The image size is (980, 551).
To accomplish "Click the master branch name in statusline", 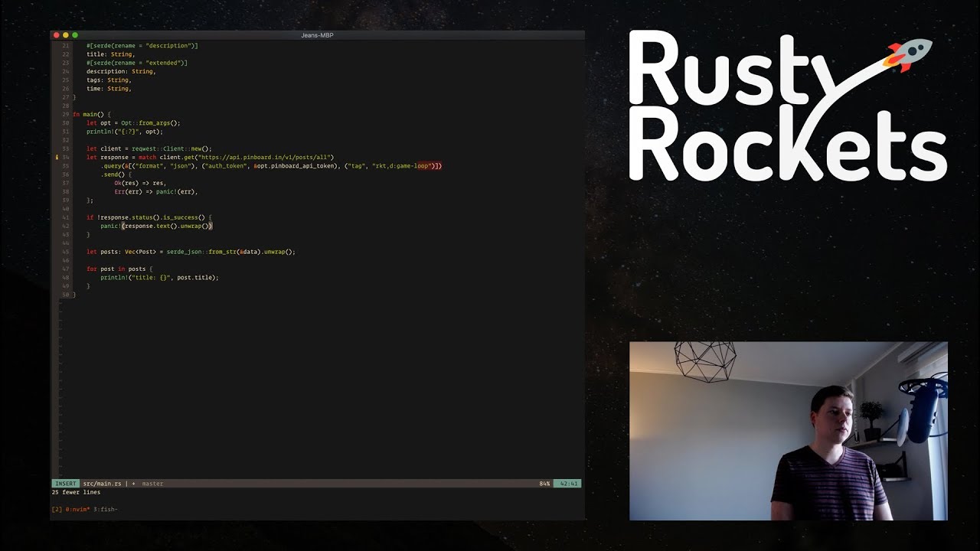I will pyautogui.click(x=152, y=484).
